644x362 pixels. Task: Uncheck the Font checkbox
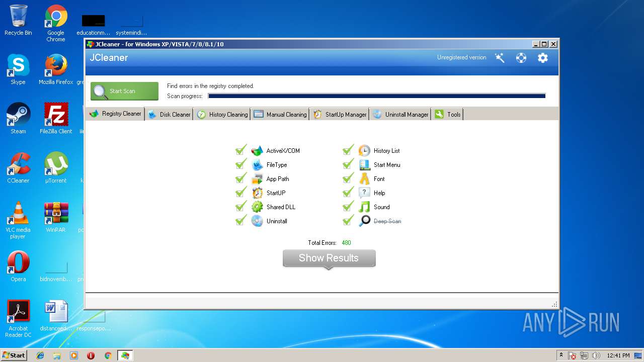348,178
